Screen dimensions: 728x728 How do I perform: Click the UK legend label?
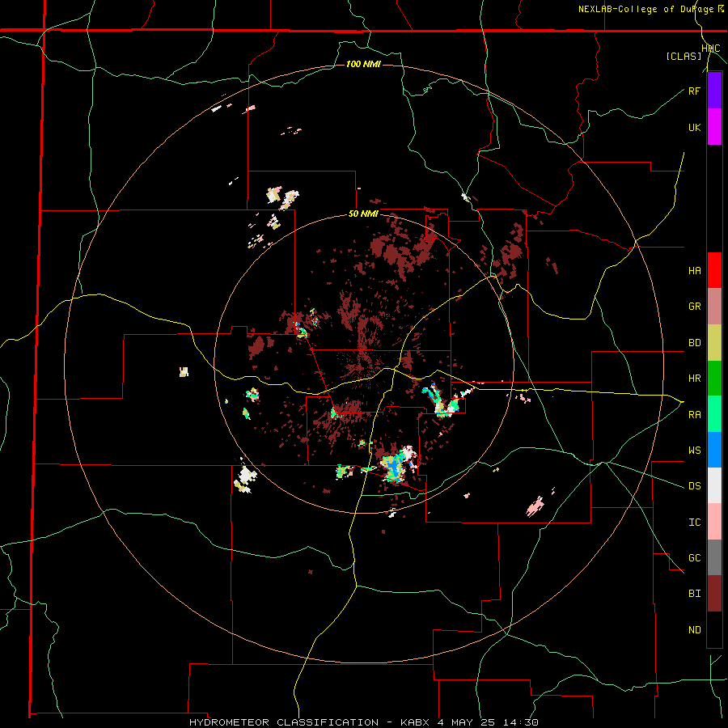pos(694,128)
